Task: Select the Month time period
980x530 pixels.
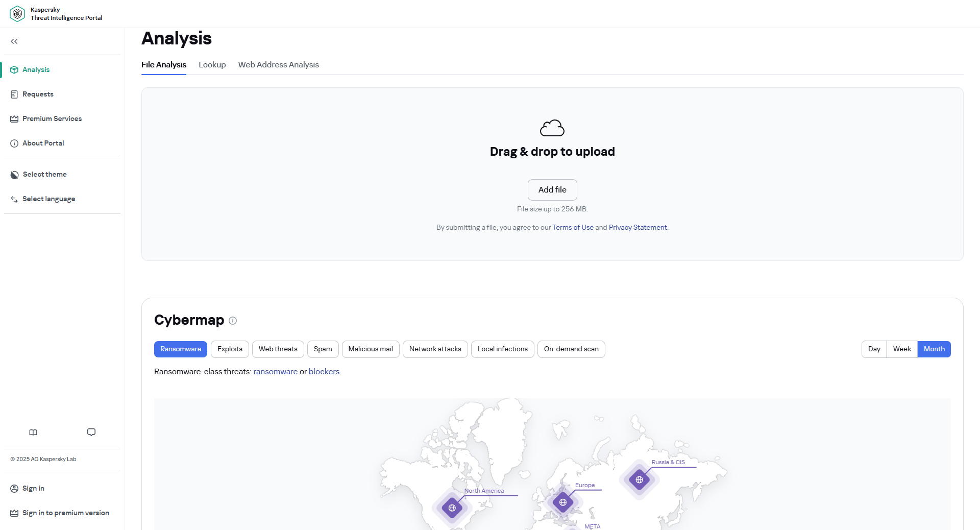Action: coord(934,349)
